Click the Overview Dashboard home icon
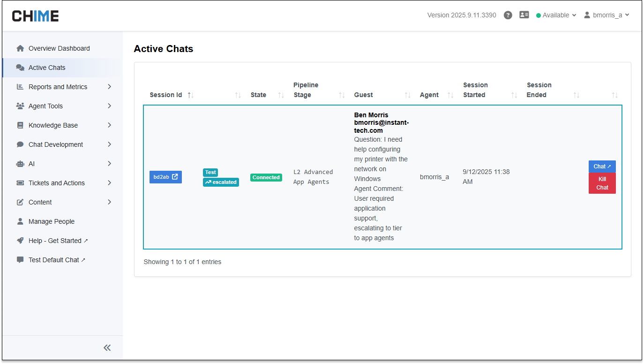The image size is (644, 364). coord(20,48)
